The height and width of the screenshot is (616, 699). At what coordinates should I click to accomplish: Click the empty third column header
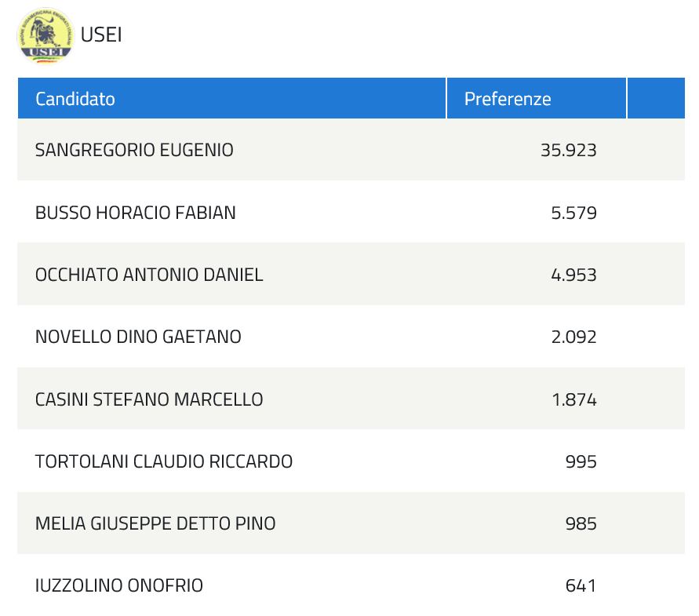tap(655, 99)
